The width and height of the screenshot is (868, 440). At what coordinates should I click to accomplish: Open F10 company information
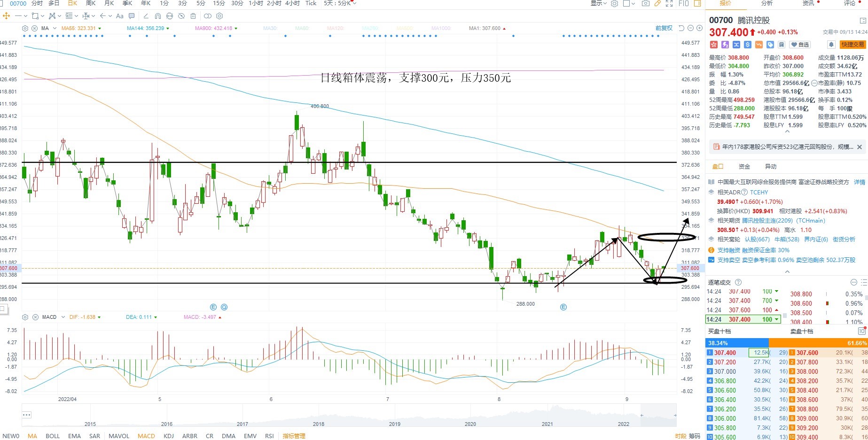[x=684, y=3]
